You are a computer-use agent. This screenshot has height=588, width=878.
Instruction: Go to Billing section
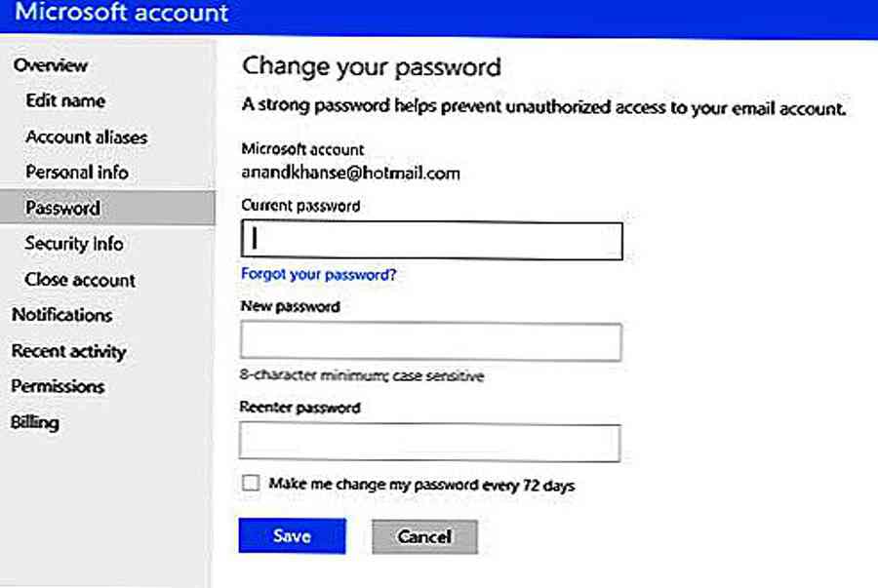click(35, 422)
